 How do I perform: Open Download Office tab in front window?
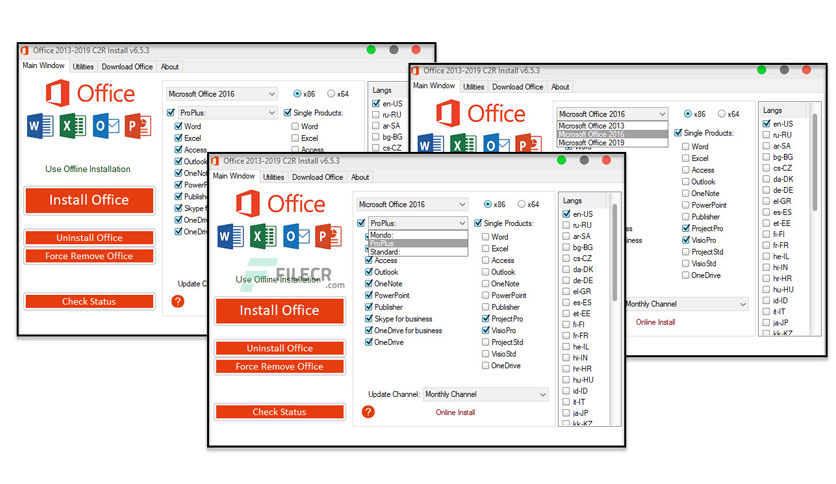point(318,177)
